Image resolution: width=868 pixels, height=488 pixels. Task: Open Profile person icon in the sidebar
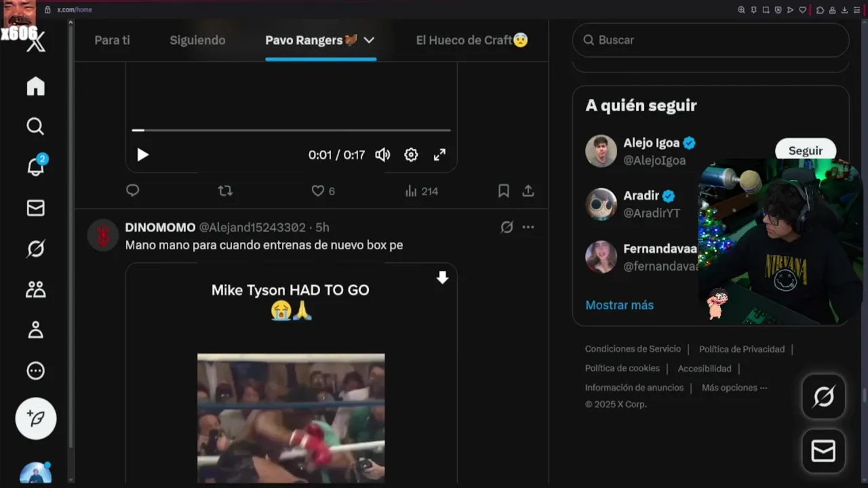tap(35, 330)
